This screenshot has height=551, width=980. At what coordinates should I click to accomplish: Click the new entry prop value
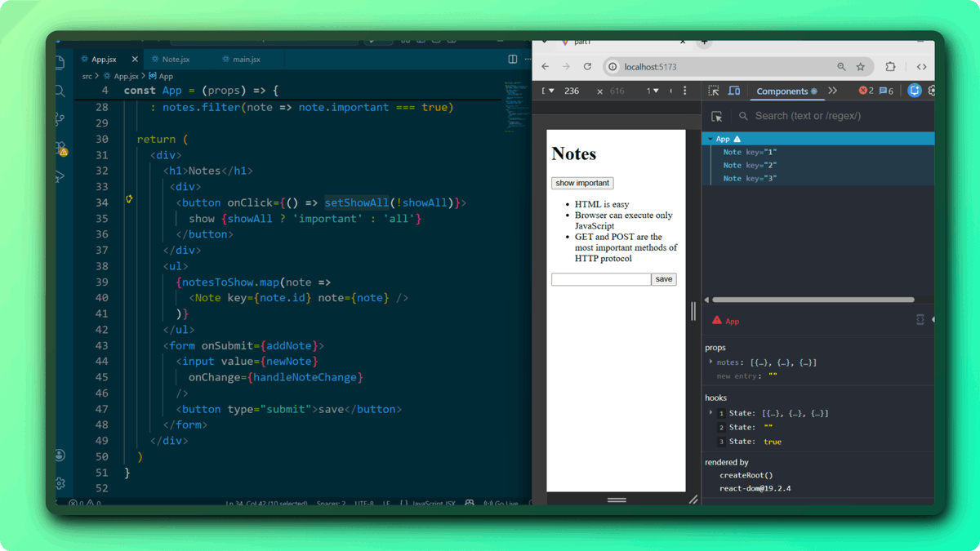[773, 376]
